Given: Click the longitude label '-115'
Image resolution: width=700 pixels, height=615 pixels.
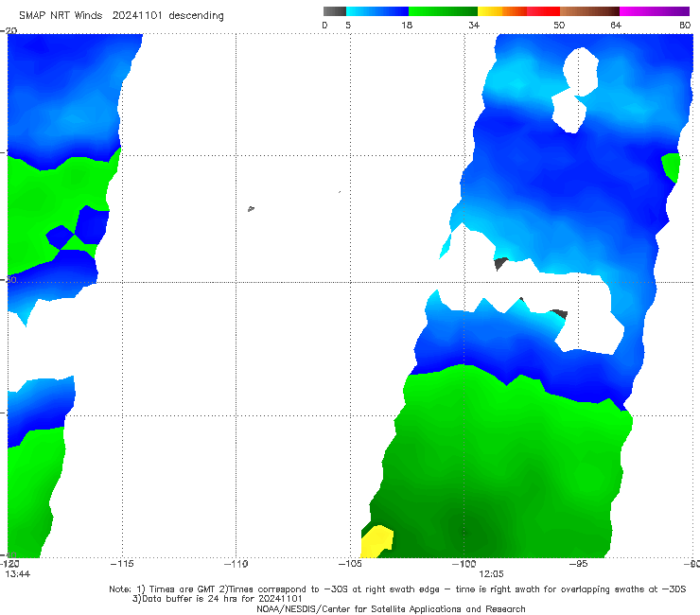Looking at the screenshot, I should [x=122, y=564].
